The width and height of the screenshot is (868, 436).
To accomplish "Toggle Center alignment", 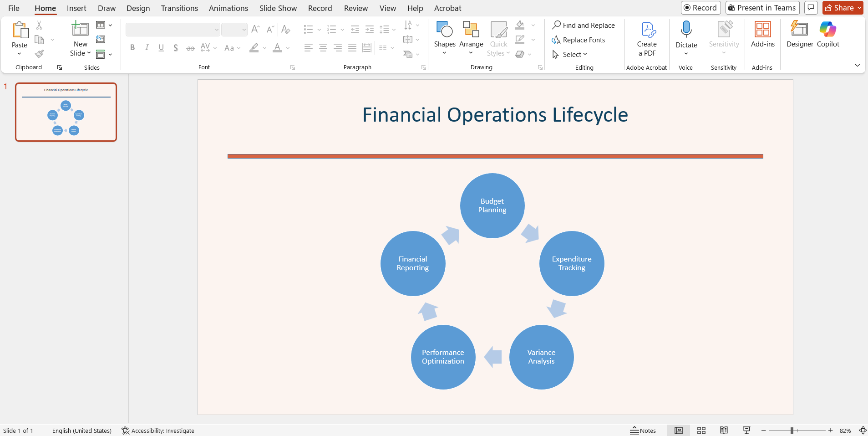I will (x=323, y=47).
